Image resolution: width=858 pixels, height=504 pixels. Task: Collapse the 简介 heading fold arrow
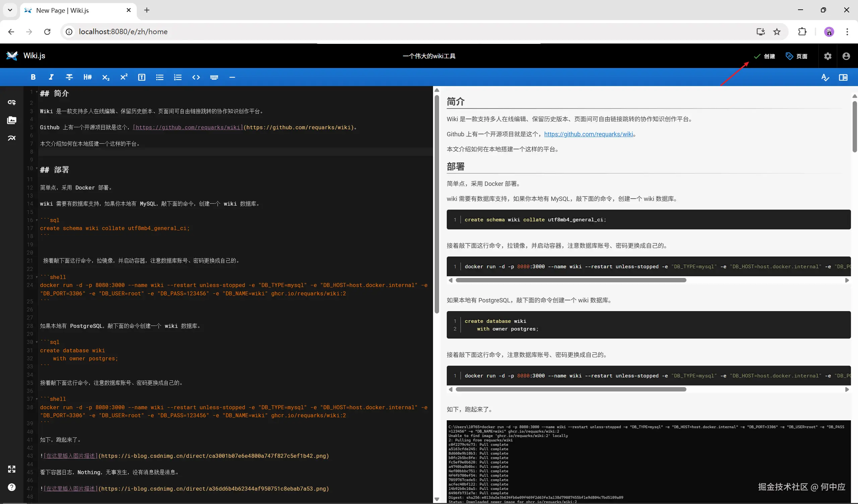point(37,92)
